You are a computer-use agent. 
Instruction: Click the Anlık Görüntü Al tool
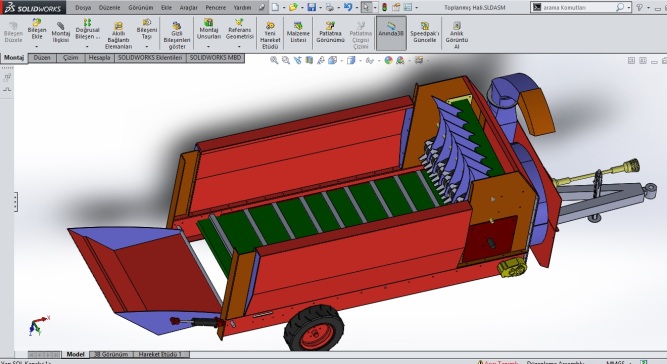[456, 36]
